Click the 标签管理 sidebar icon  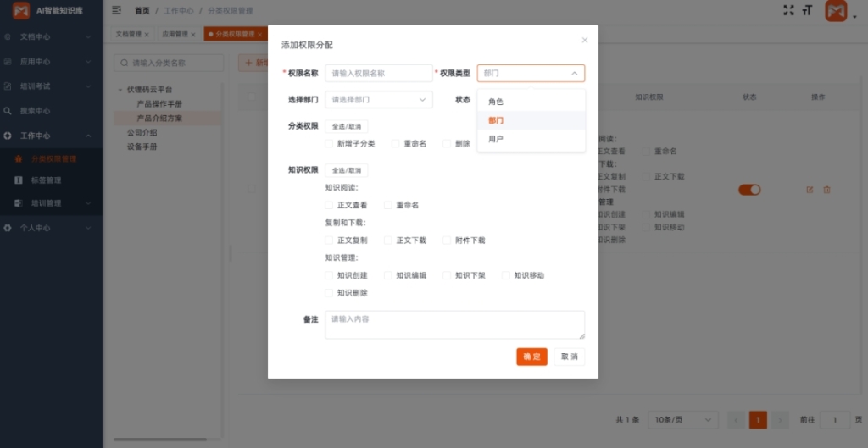click(19, 180)
